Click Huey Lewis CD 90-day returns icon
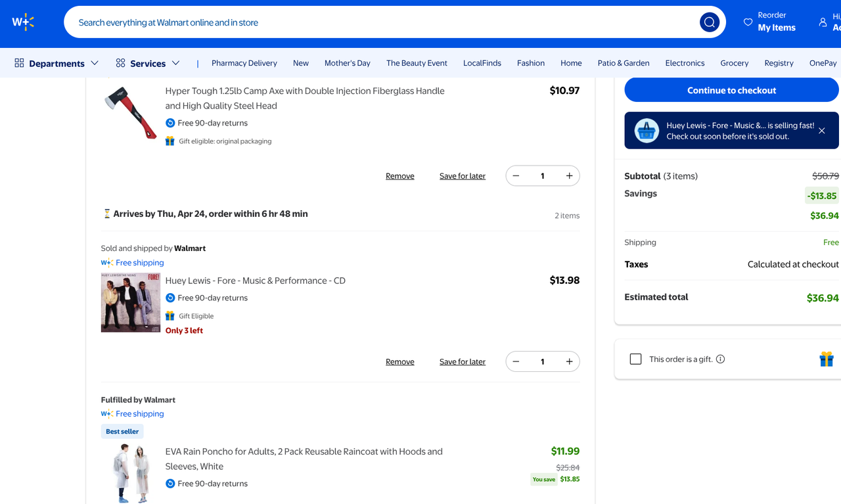This screenshot has height=504, width=841. (x=170, y=298)
